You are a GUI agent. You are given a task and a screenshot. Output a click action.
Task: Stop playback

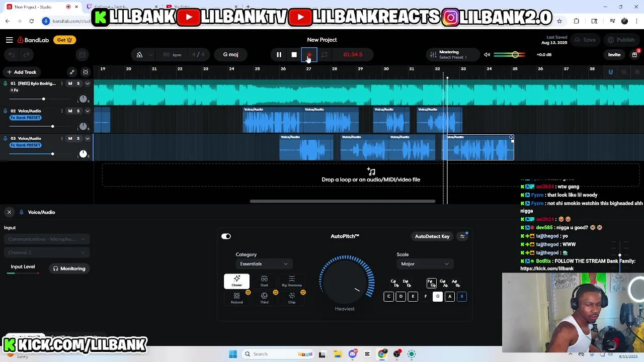(x=294, y=54)
